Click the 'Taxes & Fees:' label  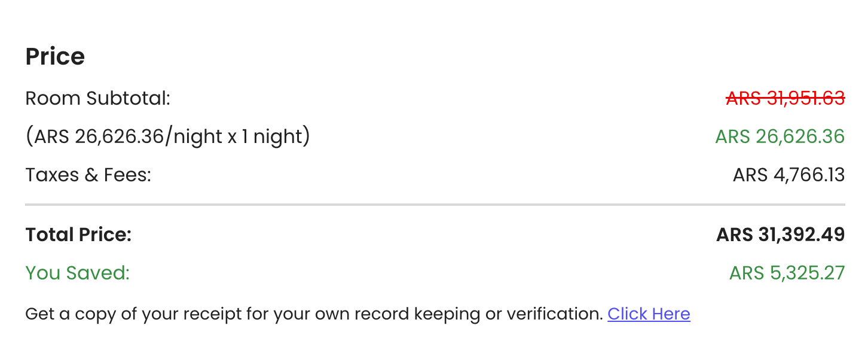pyautogui.click(x=88, y=175)
